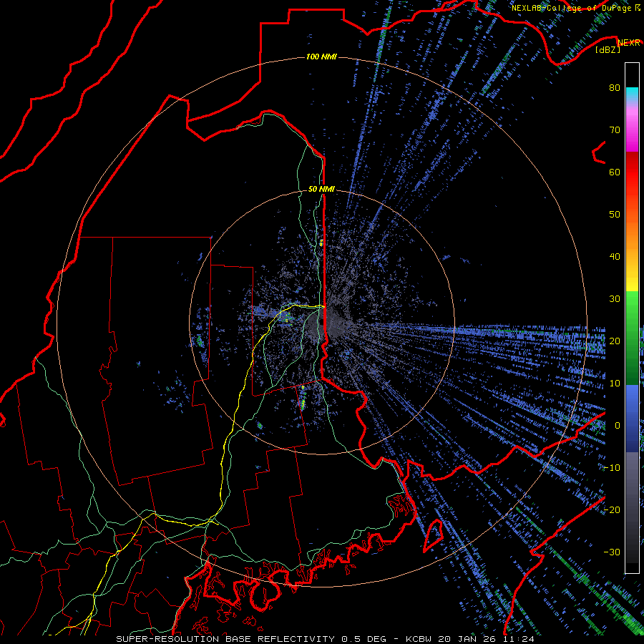Click the -30 dBZ scale value
The width and height of the screenshot is (644, 644).
612,552
